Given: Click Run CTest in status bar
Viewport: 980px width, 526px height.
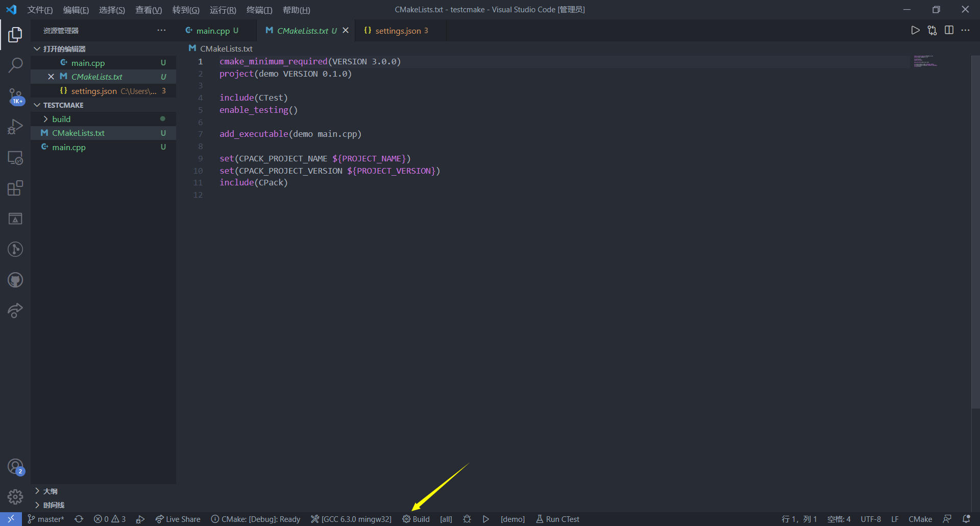Looking at the screenshot, I should point(557,519).
